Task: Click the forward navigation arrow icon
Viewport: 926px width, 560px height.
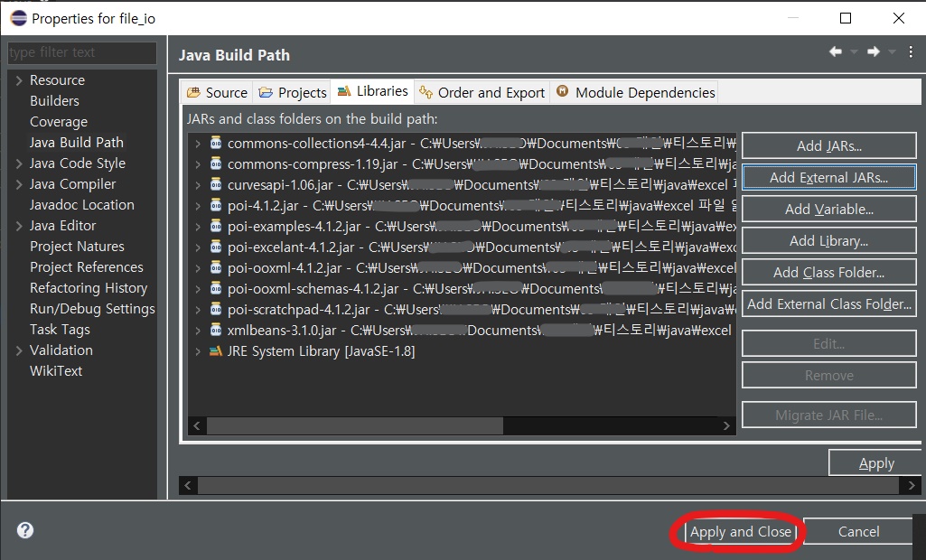Action: [874, 52]
